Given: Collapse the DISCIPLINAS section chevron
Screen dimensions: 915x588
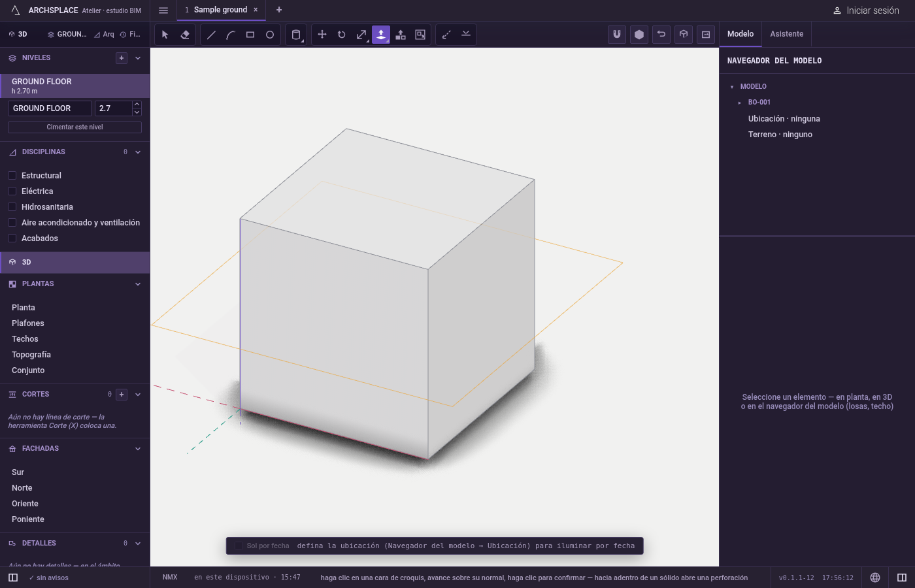Looking at the screenshot, I should 138,152.
